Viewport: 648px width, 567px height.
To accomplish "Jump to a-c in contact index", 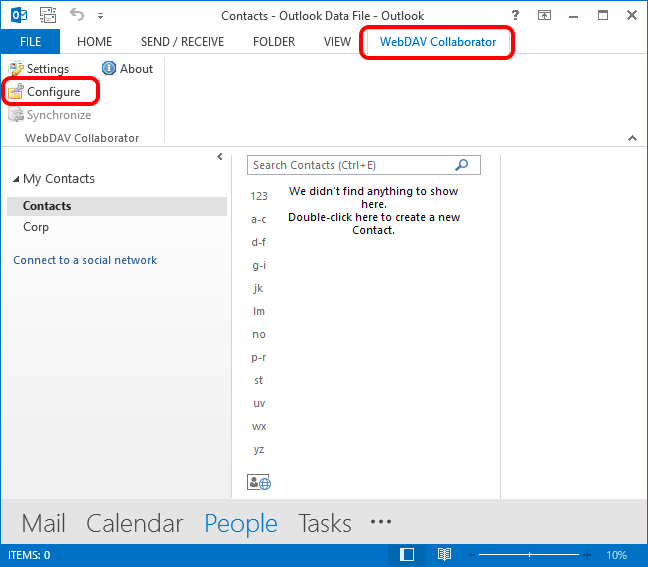I will point(259,219).
